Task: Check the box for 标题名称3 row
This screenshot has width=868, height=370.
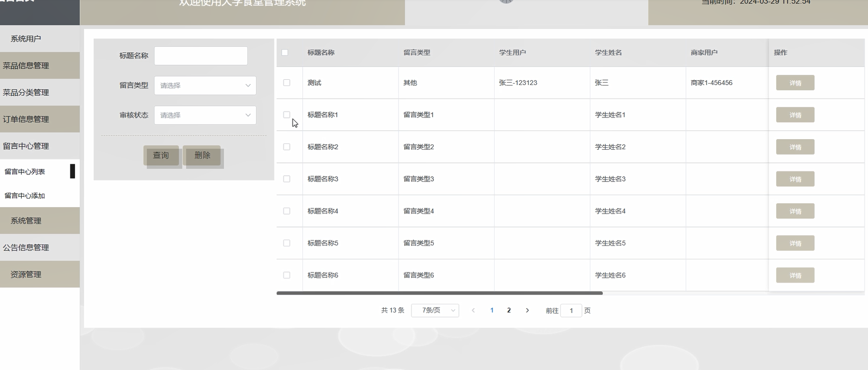Action: coord(286,179)
